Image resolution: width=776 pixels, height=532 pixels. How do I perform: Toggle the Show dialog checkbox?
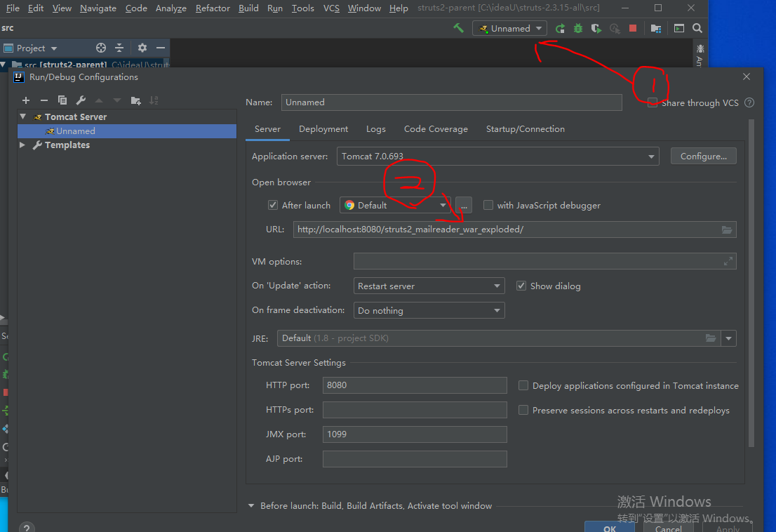pyautogui.click(x=521, y=286)
